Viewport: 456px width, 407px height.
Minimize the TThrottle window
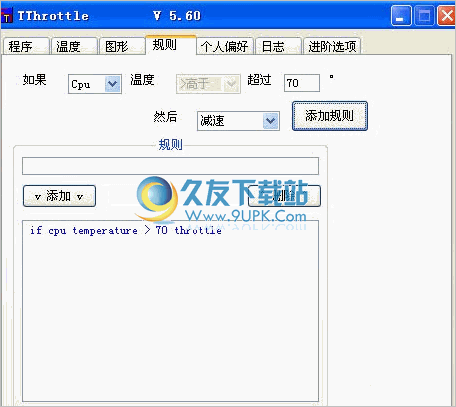tap(401, 16)
